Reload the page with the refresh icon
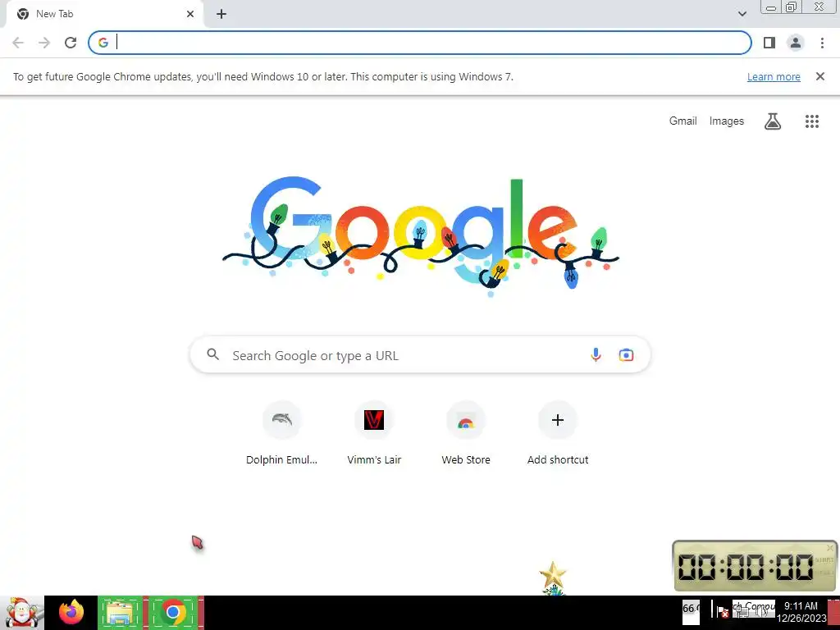Viewport: 840px width, 630px height. (x=71, y=43)
